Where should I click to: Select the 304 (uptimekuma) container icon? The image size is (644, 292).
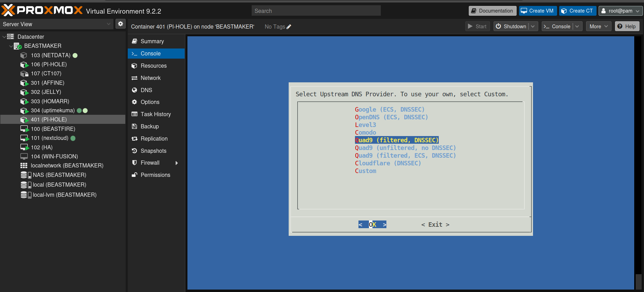(x=24, y=111)
